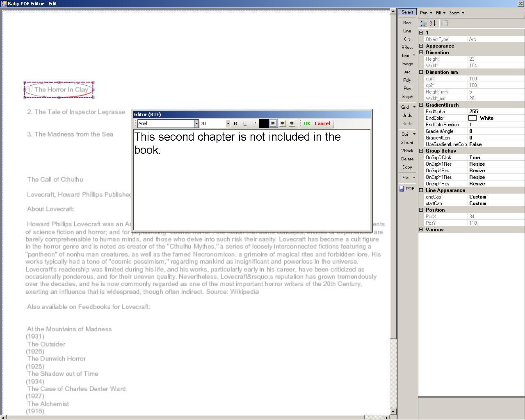Select '3. The Madness from the Sea' text
Viewport: 525px width, 420px height.
pyautogui.click(x=70, y=134)
